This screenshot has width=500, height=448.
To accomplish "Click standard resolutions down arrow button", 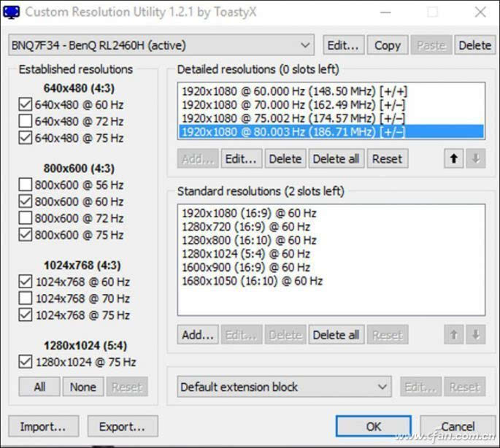I will point(476,334).
